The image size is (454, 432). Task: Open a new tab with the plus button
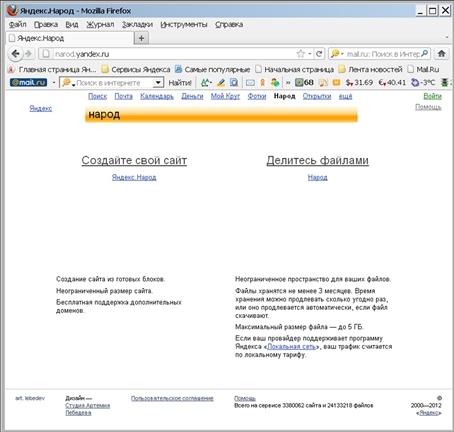141,38
